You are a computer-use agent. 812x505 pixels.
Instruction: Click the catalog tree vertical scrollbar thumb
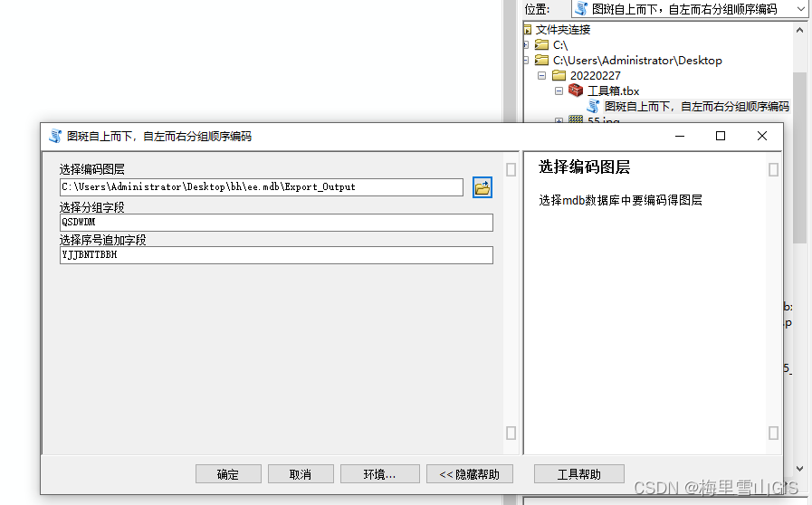coord(799,158)
